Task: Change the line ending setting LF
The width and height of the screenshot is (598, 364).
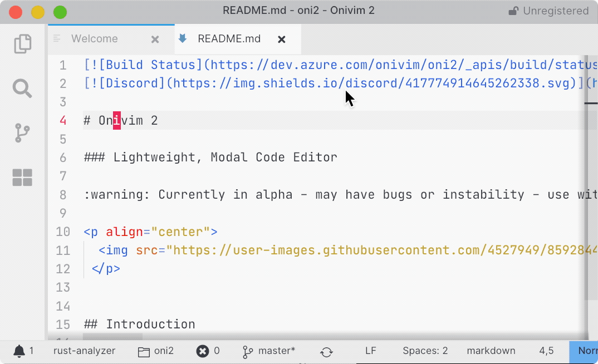Action: tap(371, 351)
